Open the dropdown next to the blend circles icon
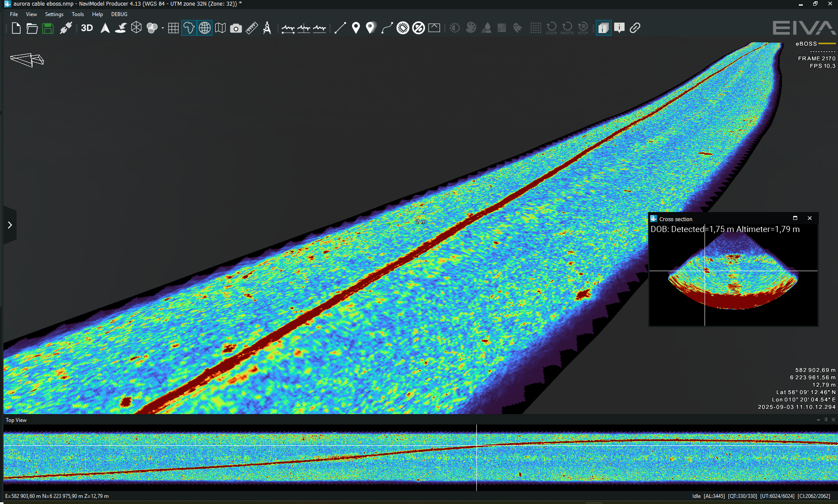 (x=163, y=27)
